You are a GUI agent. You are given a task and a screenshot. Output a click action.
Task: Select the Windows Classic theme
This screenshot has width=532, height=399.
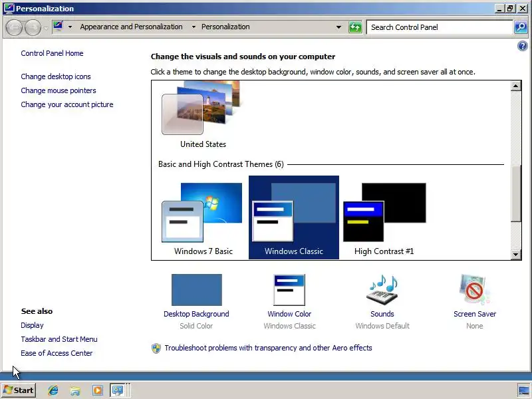[x=294, y=217]
